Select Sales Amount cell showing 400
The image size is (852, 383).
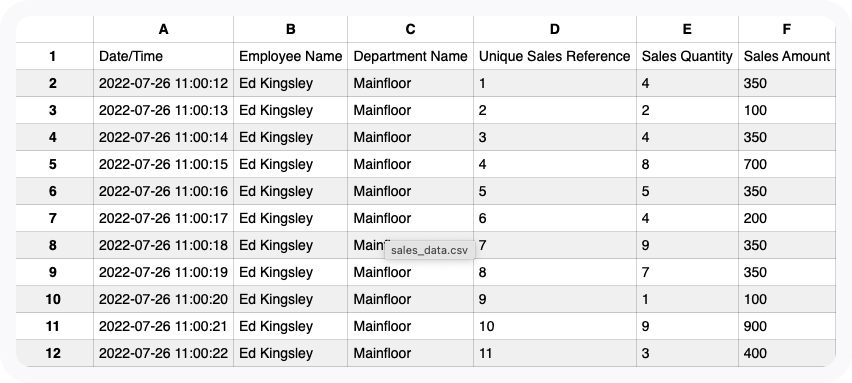click(x=787, y=353)
